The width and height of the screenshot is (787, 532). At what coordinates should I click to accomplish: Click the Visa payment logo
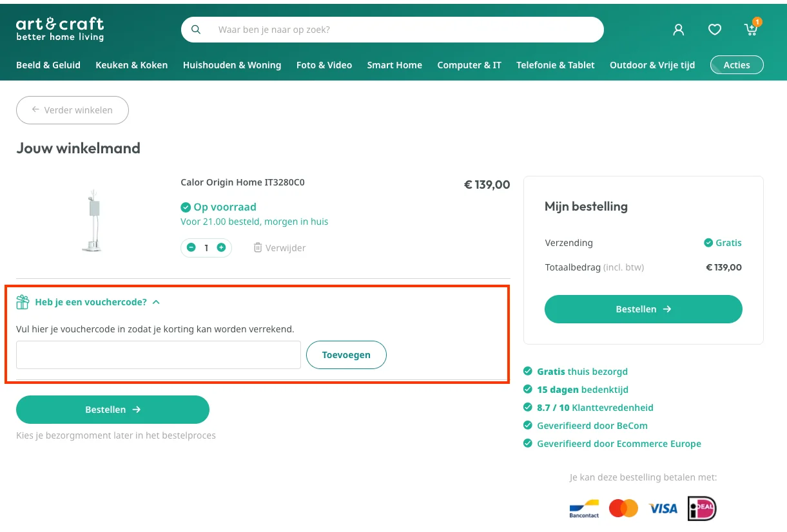pyautogui.click(x=663, y=508)
